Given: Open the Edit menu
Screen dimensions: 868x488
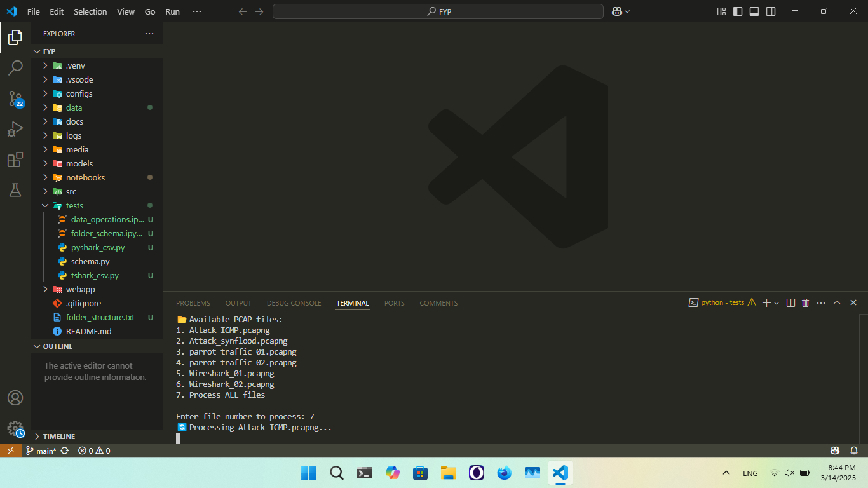Looking at the screenshot, I should pyautogui.click(x=57, y=11).
